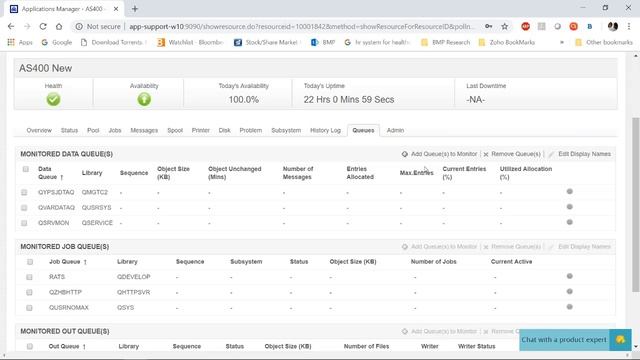This screenshot has width=640, height=360.
Task: Click the red ABP extension icon
Action: [x=525, y=27]
